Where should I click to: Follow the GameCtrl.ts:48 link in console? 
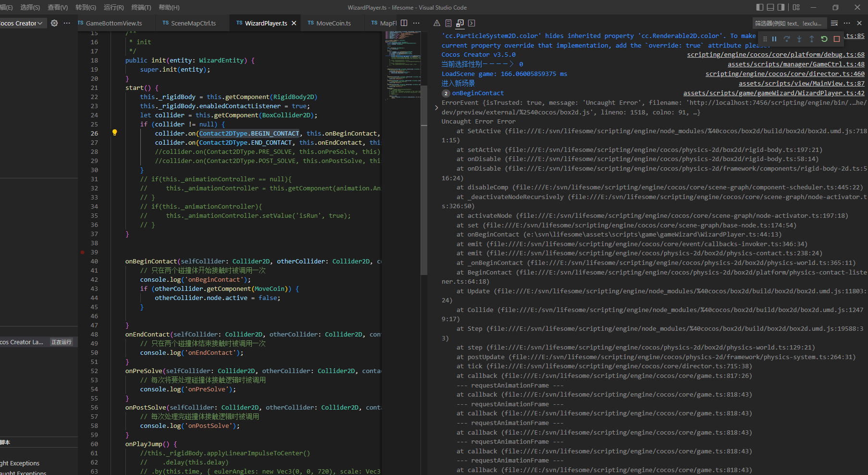795,64
